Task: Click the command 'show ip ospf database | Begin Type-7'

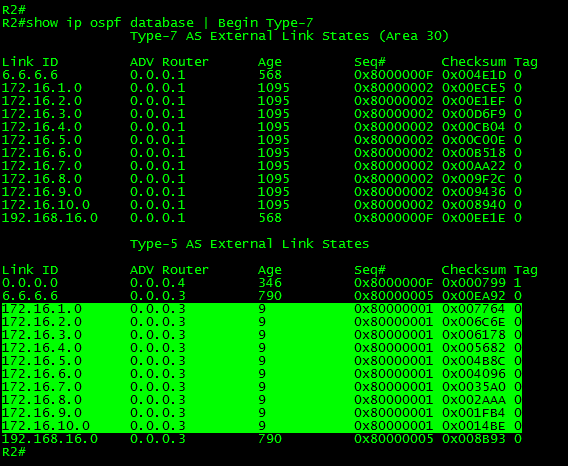Action: coord(170,23)
